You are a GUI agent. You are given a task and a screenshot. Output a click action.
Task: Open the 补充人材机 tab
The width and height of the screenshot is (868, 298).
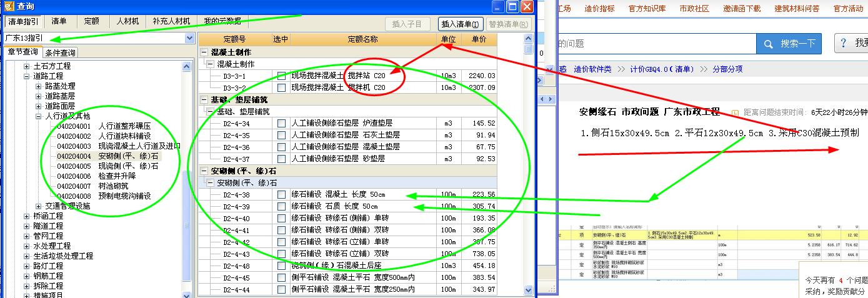coord(171,21)
